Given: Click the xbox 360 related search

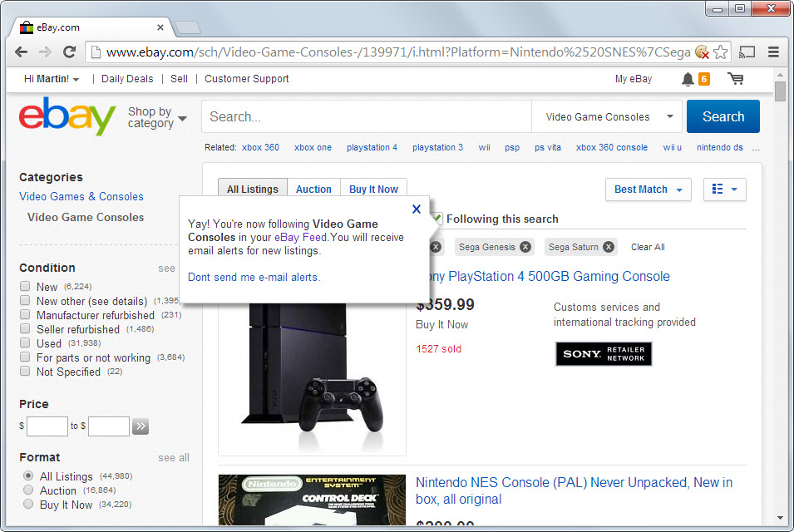Looking at the screenshot, I should pyautogui.click(x=260, y=147).
